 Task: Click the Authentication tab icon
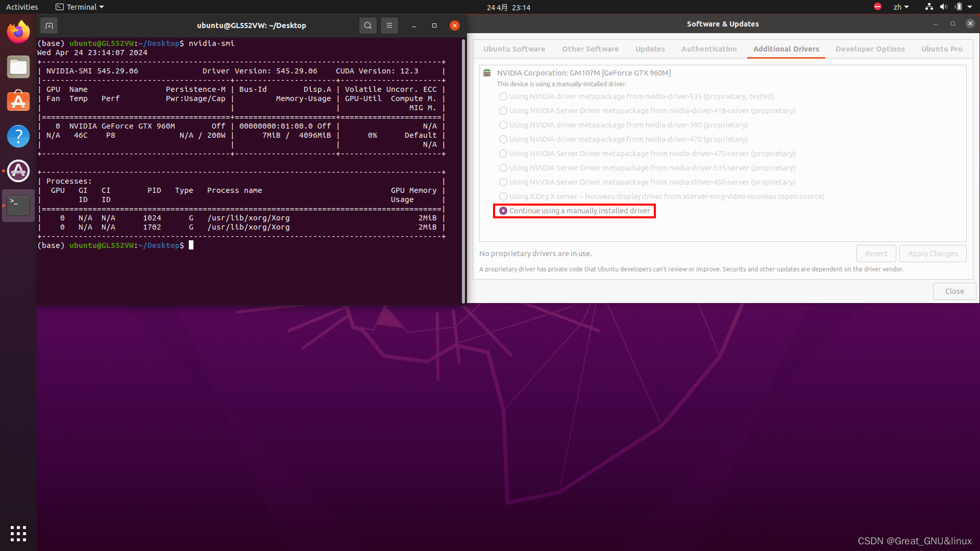click(709, 48)
